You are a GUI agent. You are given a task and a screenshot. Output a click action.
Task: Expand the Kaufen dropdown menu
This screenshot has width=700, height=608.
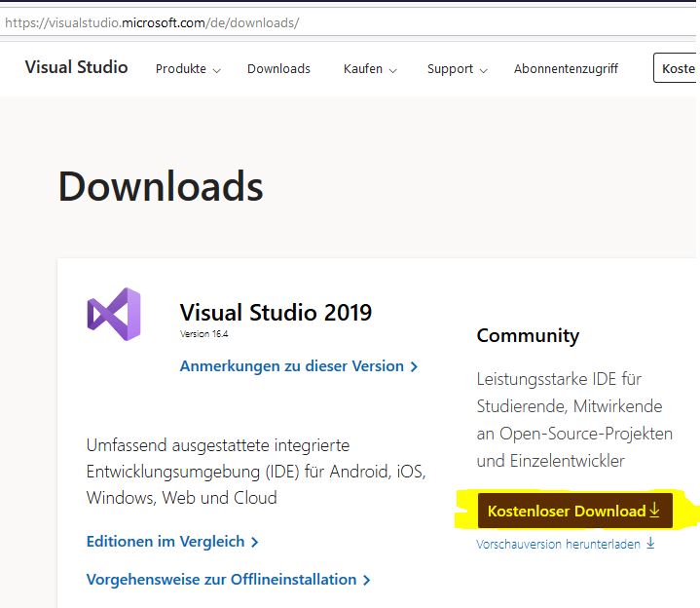pos(370,69)
